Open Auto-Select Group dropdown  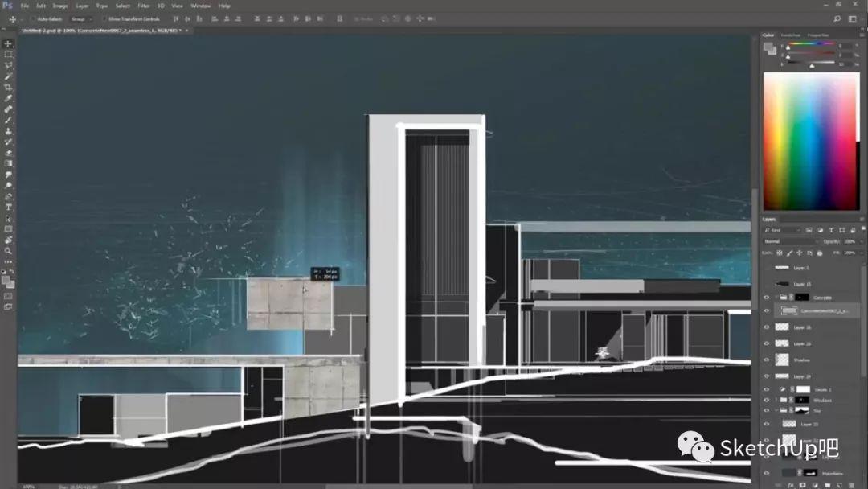coord(81,18)
